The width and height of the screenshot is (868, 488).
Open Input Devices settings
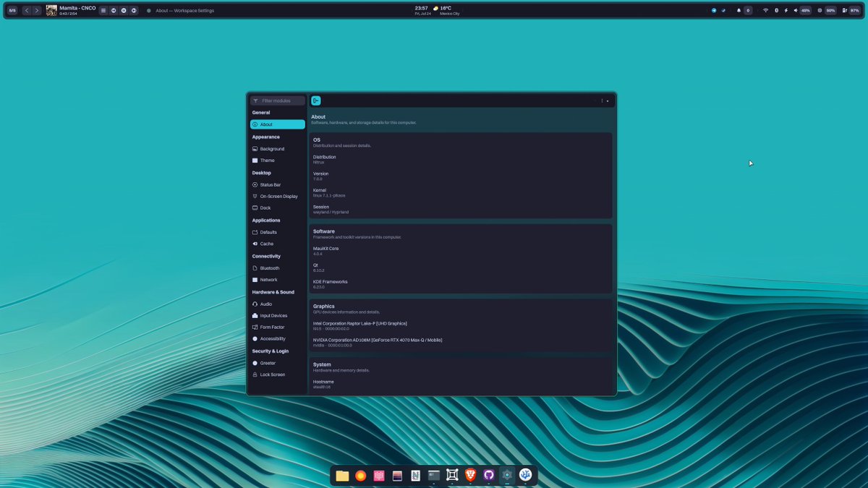coord(277,316)
